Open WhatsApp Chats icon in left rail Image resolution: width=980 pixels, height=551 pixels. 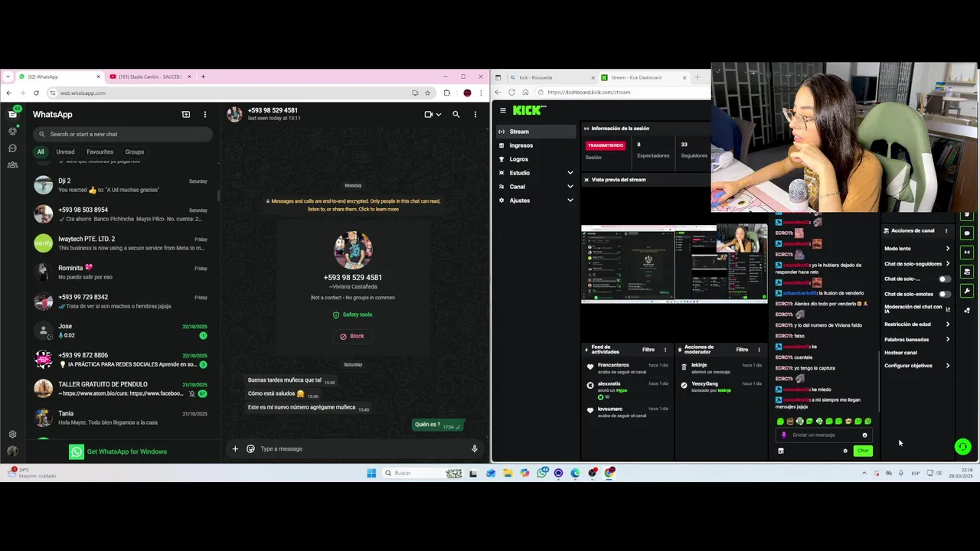click(12, 114)
